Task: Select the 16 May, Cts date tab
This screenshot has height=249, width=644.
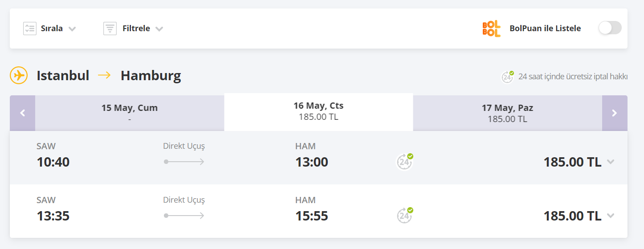Action: click(x=318, y=111)
